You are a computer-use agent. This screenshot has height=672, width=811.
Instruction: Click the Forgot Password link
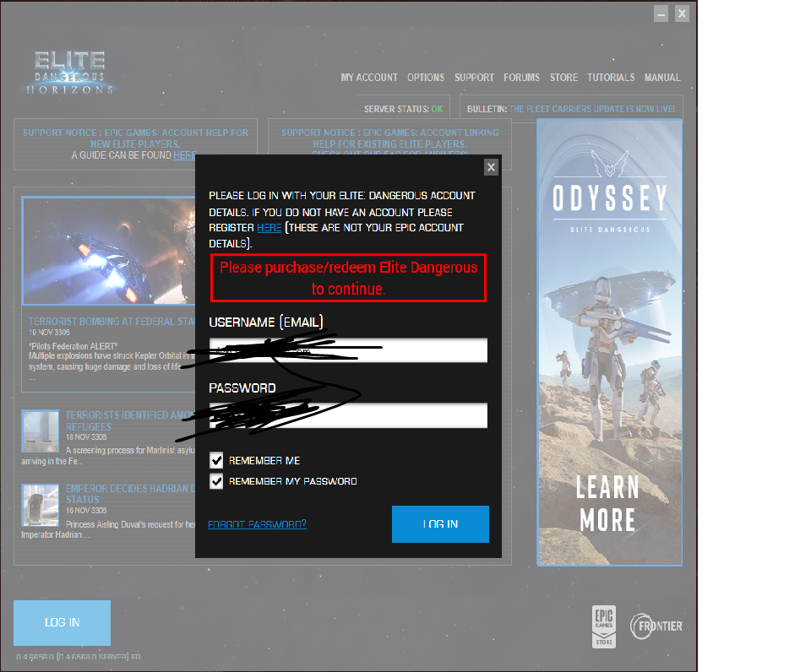click(257, 524)
